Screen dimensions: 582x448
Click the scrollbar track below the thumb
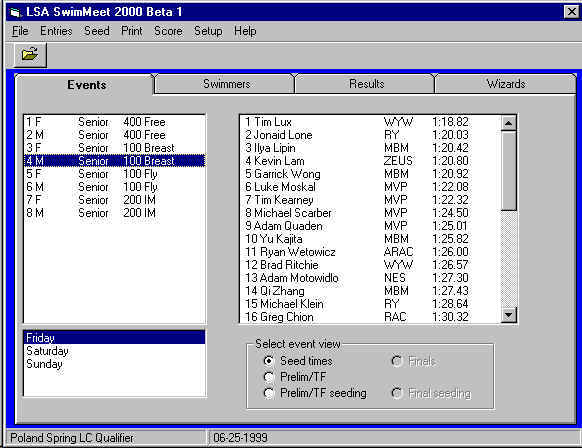tap(509, 259)
